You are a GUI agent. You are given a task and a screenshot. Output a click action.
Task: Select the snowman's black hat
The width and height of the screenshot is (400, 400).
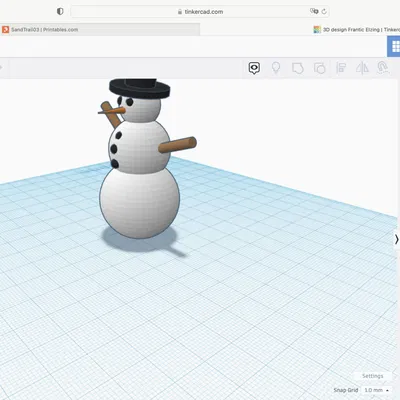(x=140, y=88)
